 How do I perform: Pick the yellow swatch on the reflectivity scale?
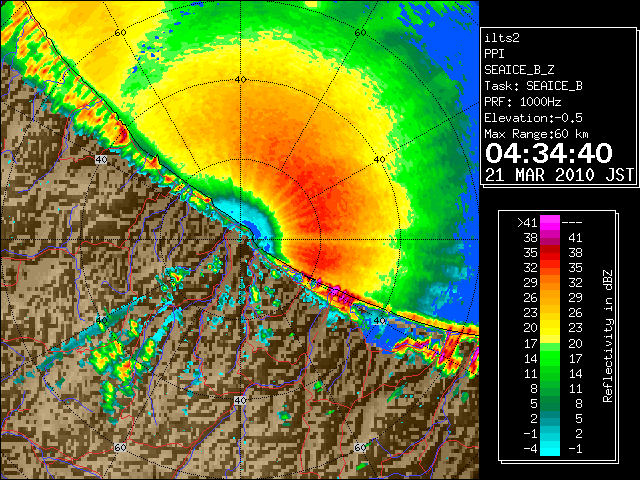(x=550, y=328)
